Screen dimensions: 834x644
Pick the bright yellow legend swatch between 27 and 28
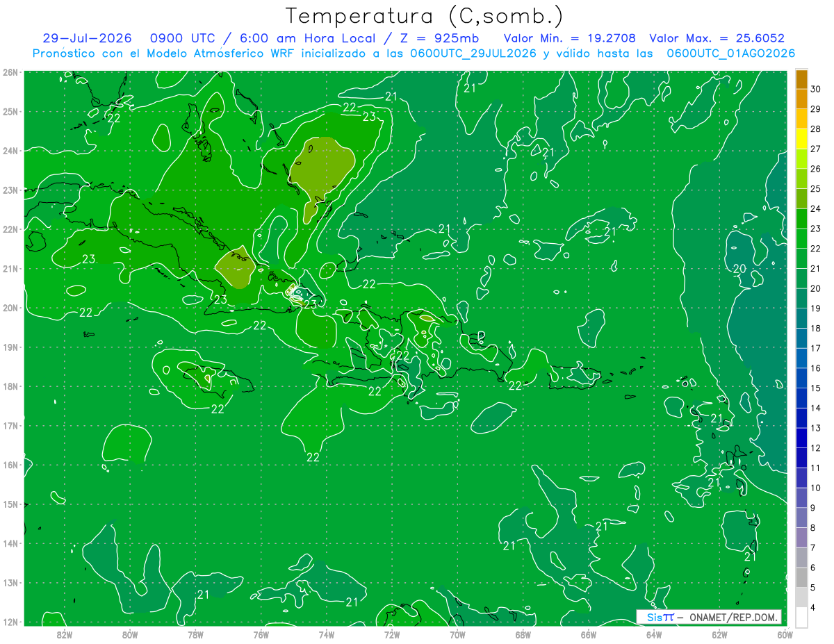pos(801,139)
